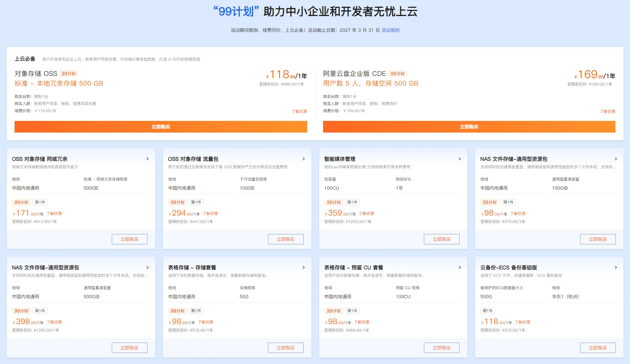Open the 100CU 预留 CU 规格 selector
The width and height of the screenshot is (630, 364).
(x=429, y=297)
